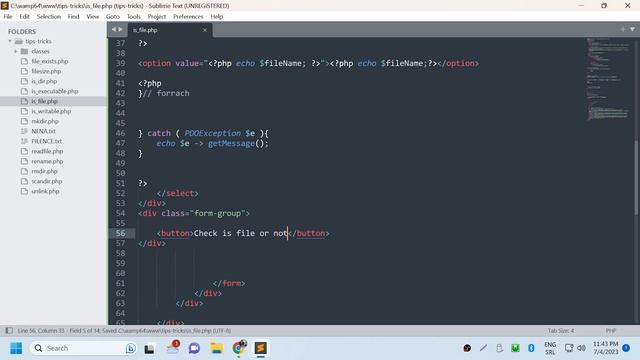Open the Goto menu
Viewport: 640px width, 360px height.
click(113, 17)
